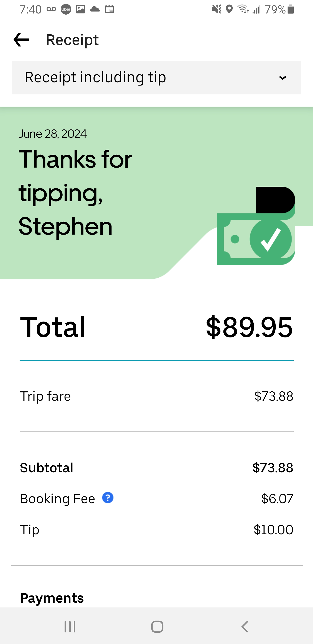
Task: Tap the Trip fare row
Action: (156, 396)
